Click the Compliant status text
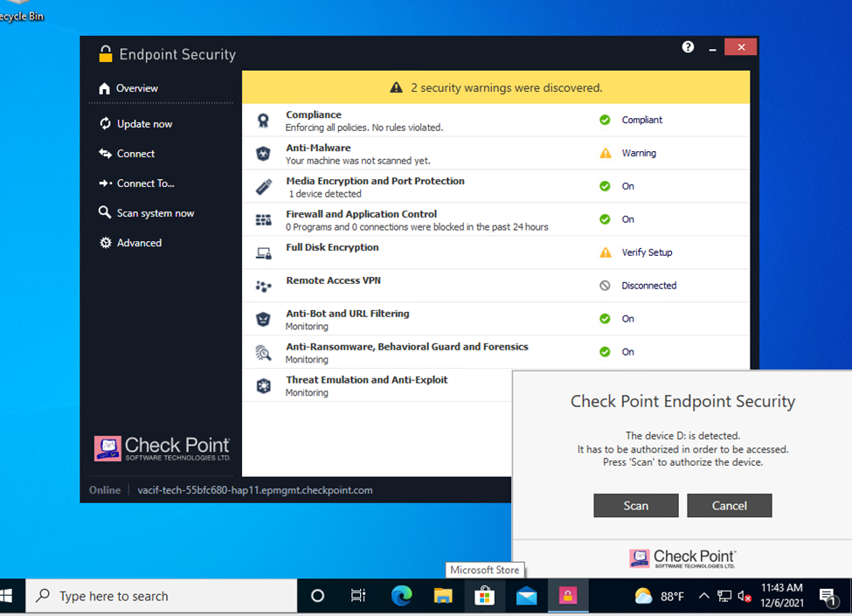Viewport: 852px width, 616px height. (x=641, y=120)
